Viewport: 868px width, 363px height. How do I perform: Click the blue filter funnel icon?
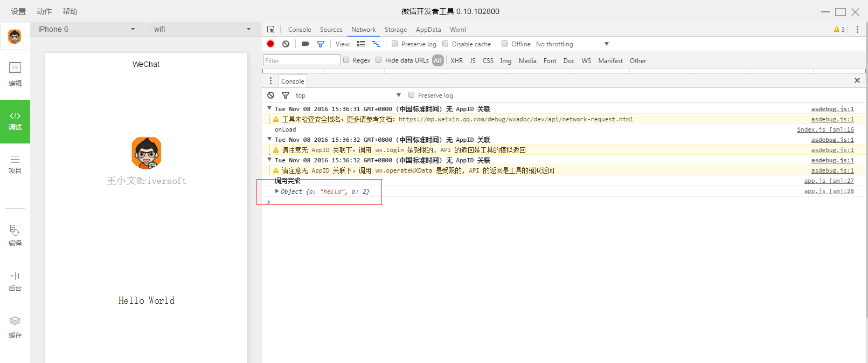tap(321, 44)
